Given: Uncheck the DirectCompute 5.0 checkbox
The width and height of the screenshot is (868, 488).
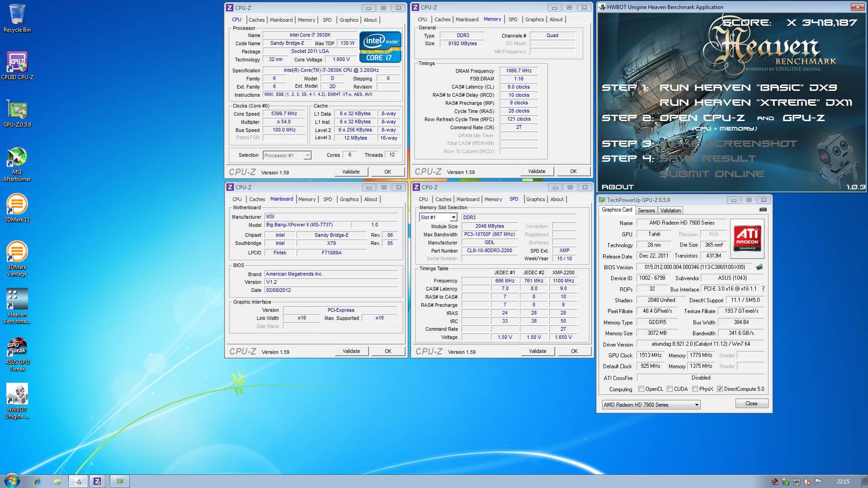Looking at the screenshot, I should point(720,389).
